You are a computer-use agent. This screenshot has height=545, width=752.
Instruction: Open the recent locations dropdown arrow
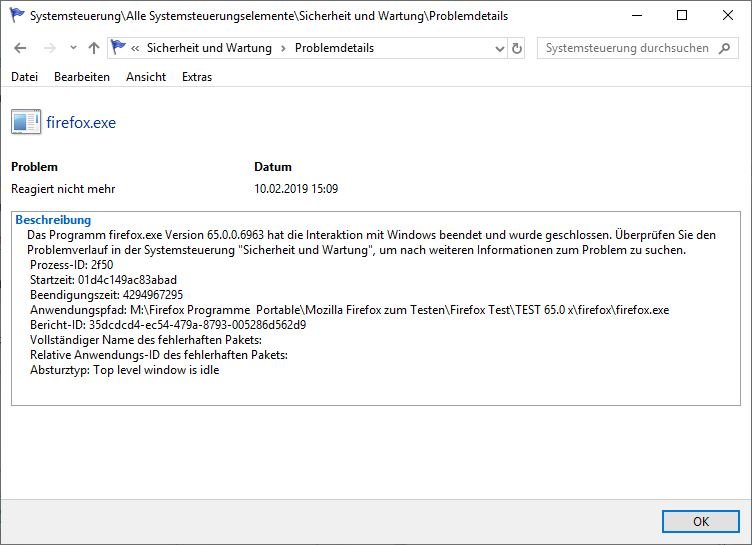[72, 48]
